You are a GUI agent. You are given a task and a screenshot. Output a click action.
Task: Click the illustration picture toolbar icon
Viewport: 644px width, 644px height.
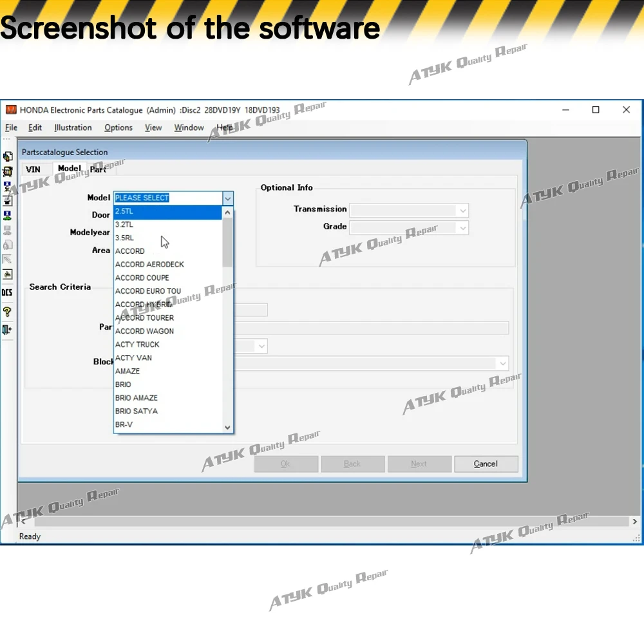click(8, 274)
